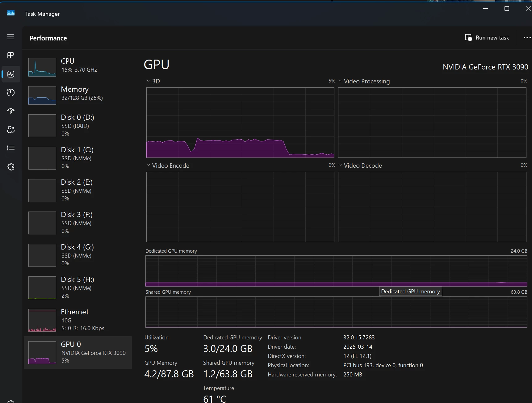Select Disk 1 (C:) item

78,158
